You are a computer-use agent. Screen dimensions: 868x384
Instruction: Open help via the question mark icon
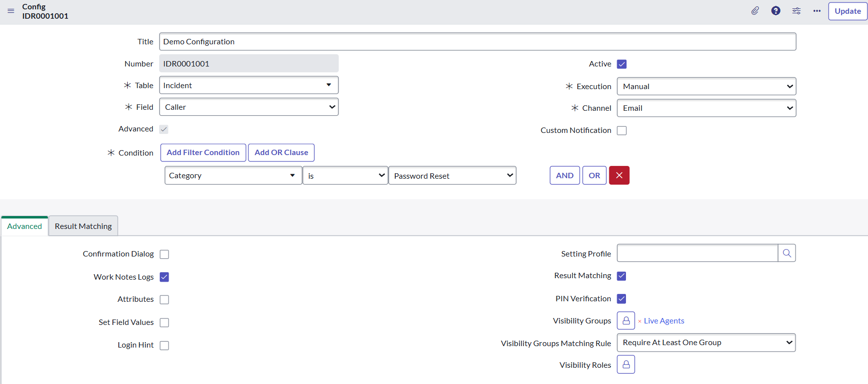776,11
